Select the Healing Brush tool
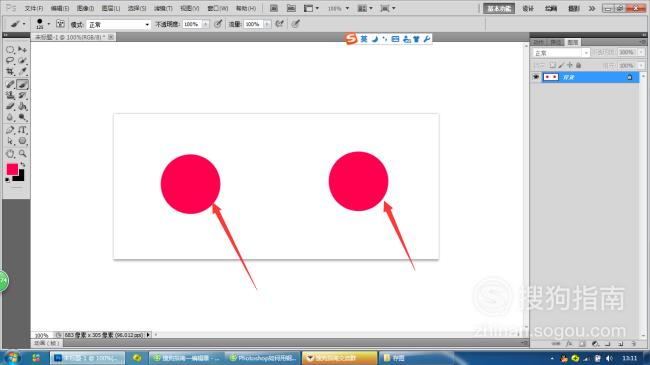Screen dimensions: 650x365 10,84
